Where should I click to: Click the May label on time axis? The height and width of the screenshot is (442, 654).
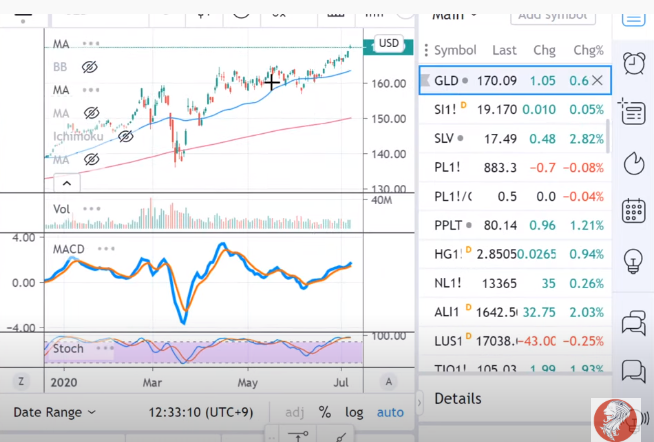(247, 382)
